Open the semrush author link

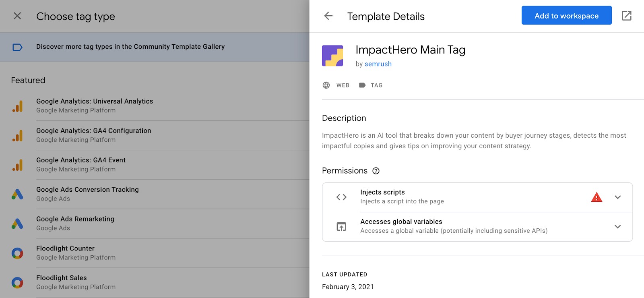pos(378,64)
